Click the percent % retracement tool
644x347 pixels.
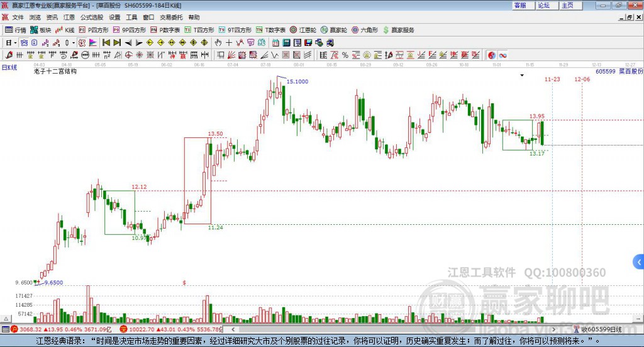click(345, 55)
